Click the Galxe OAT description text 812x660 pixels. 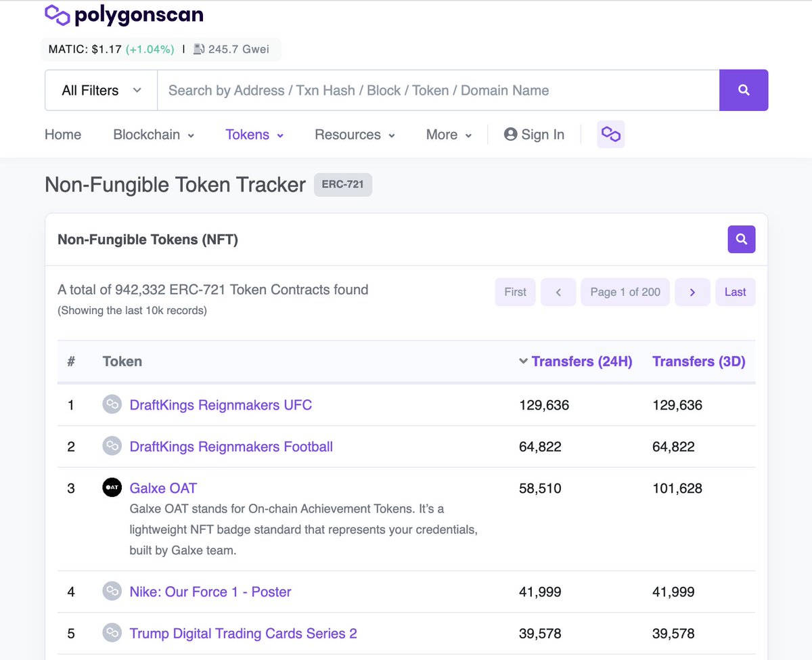[304, 529]
